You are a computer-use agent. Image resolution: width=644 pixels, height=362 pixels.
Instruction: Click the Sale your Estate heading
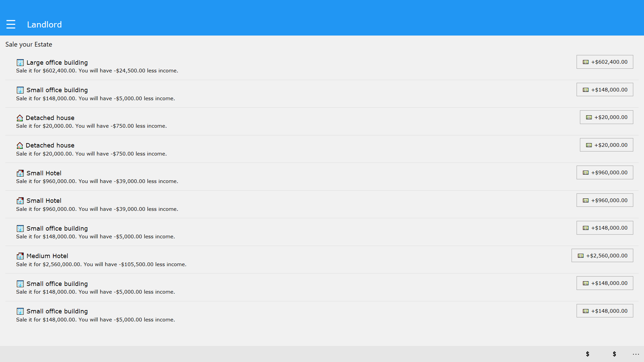(29, 45)
